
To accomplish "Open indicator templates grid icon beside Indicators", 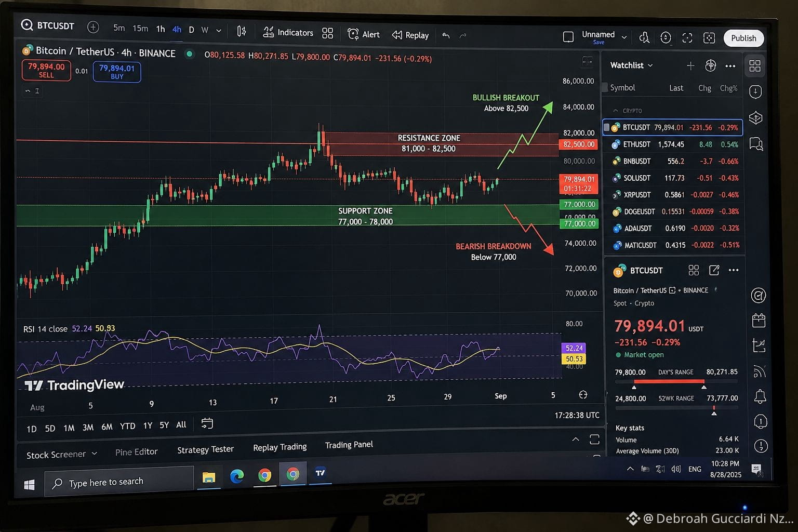I will 327,33.
